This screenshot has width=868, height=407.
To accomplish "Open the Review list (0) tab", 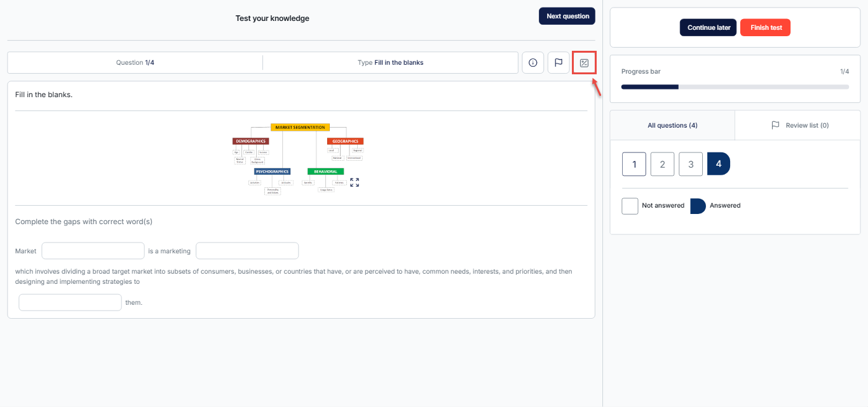I will click(799, 126).
